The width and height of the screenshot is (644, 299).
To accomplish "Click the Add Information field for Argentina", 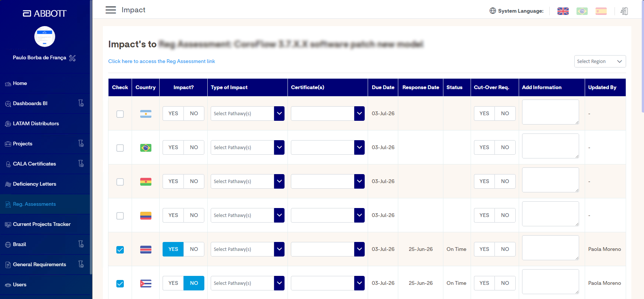I will click(550, 112).
